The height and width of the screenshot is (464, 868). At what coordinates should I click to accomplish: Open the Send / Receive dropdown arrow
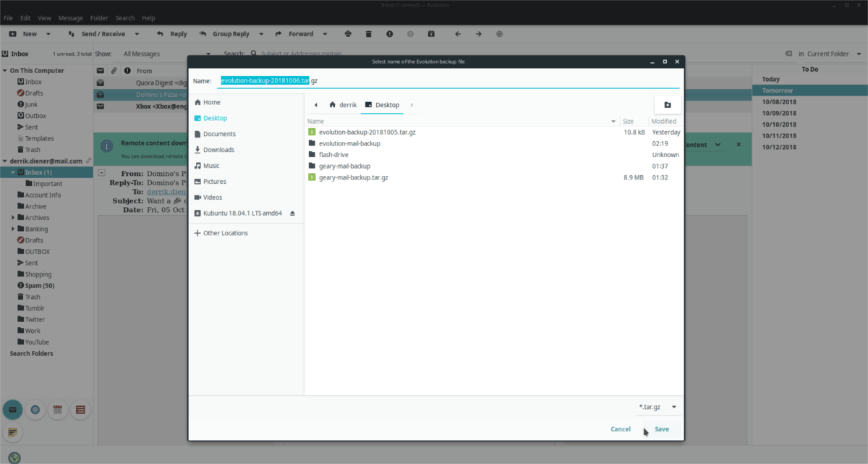tap(136, 34)
